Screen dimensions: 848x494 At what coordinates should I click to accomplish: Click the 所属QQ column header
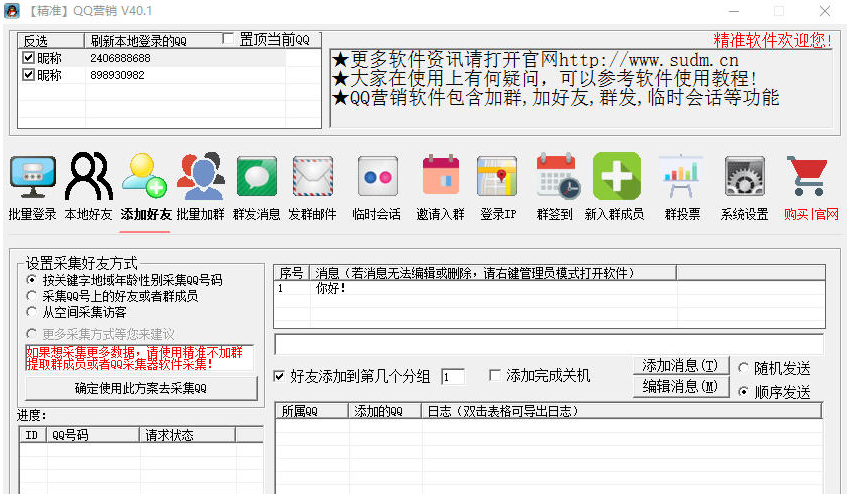click(312, 411)
